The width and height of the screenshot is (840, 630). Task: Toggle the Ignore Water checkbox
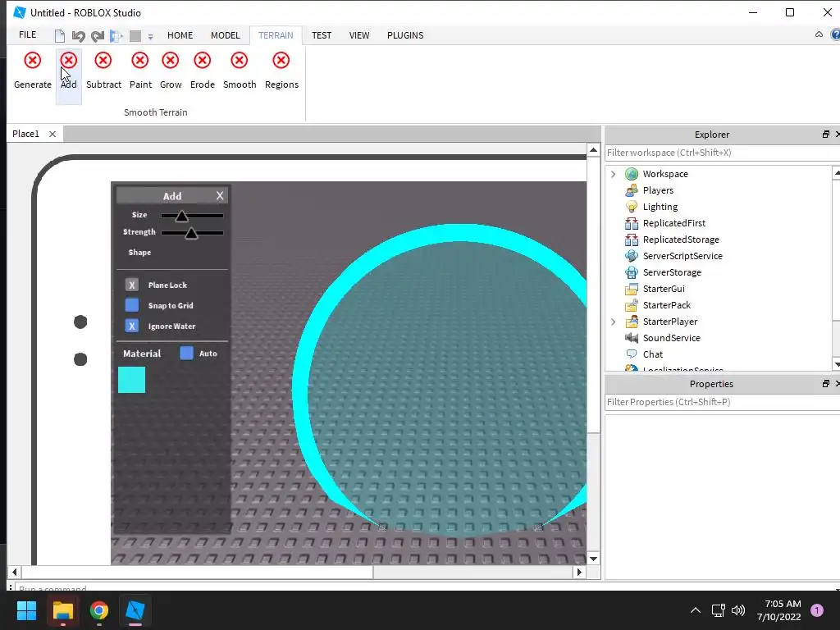[132, 326]
